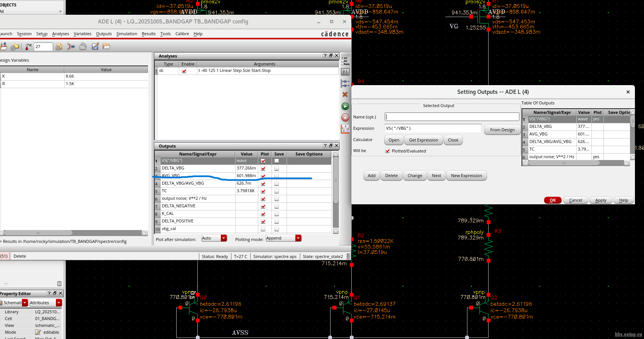Click the Plot Outputs waveform icon

point(345,129)
